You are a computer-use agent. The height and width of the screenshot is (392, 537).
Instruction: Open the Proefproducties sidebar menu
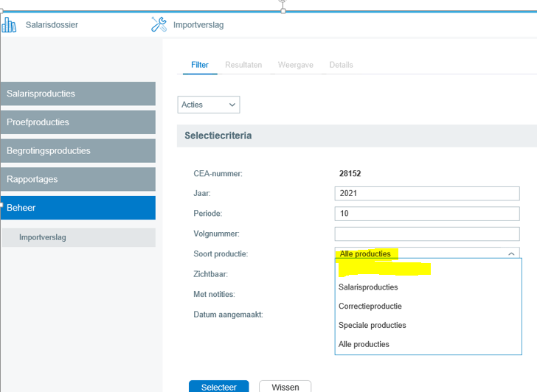(78, 122)
